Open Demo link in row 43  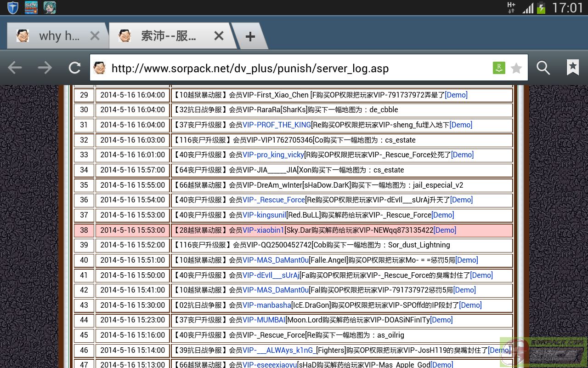[x=470, y=305]
